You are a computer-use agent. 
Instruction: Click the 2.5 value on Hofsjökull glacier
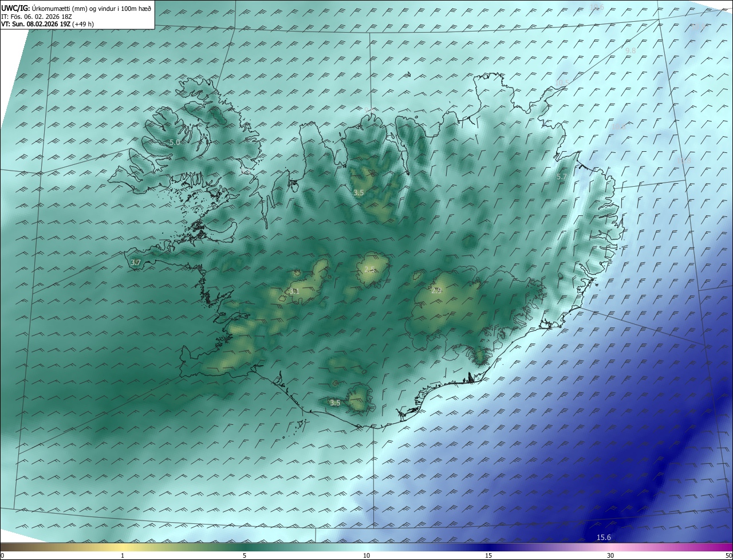point(369,269)
